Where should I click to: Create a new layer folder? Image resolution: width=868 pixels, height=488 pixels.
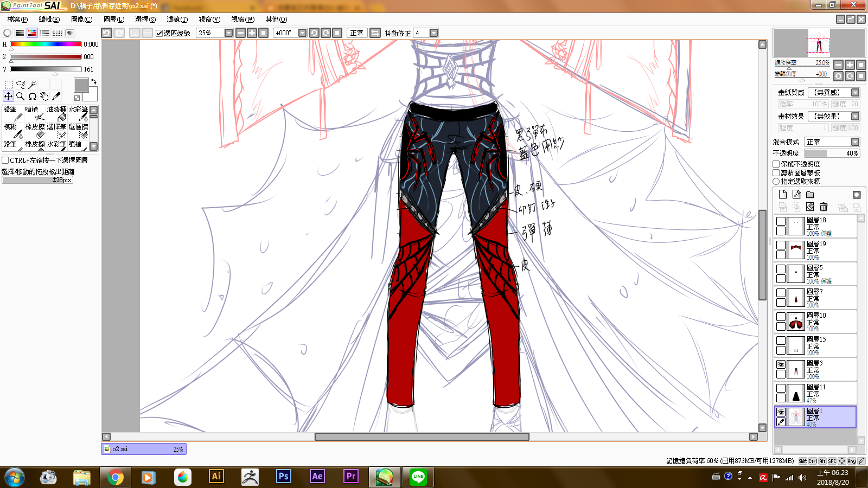tap(810, 194)
